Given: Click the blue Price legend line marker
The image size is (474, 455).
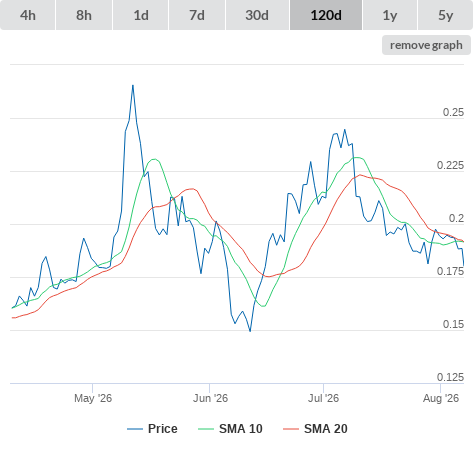Looking at the screenshot, I should (135, 429).
